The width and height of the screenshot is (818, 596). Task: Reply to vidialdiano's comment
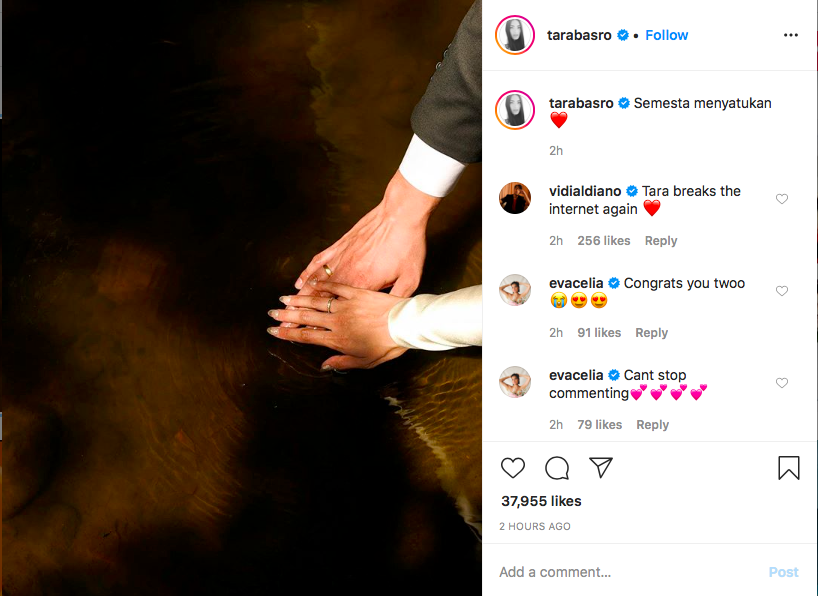[x=660, y=241]
